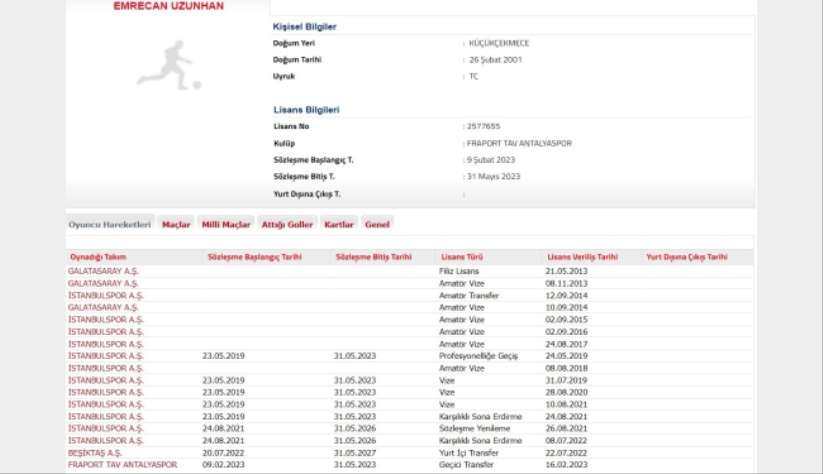Screen dimensions: 823x474
Task: Click the 9 Şubat 2023 contract start value
Action: coord(491,160)
